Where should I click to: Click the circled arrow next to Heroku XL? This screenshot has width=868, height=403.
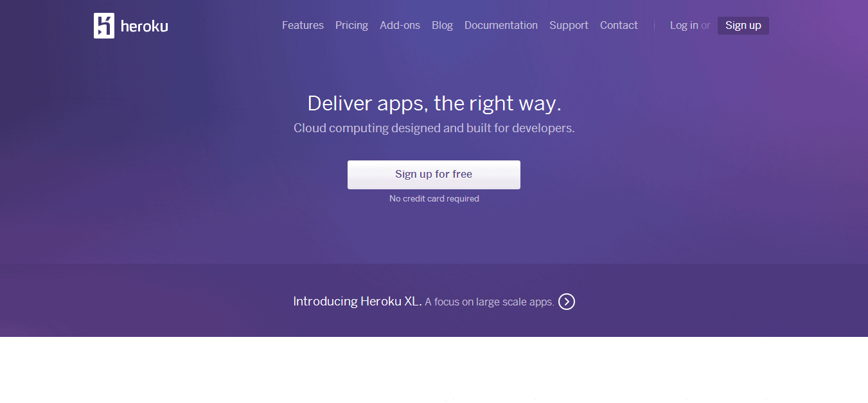point(567,302)
